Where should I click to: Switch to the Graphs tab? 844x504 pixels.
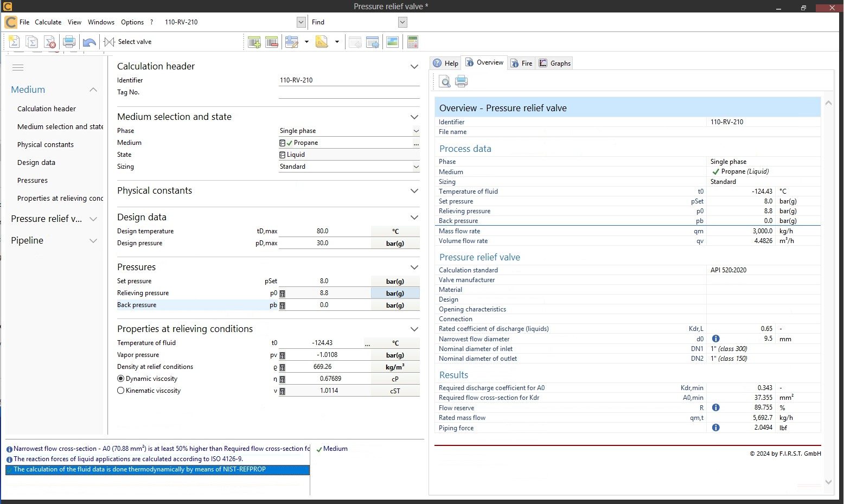(555, 63)
